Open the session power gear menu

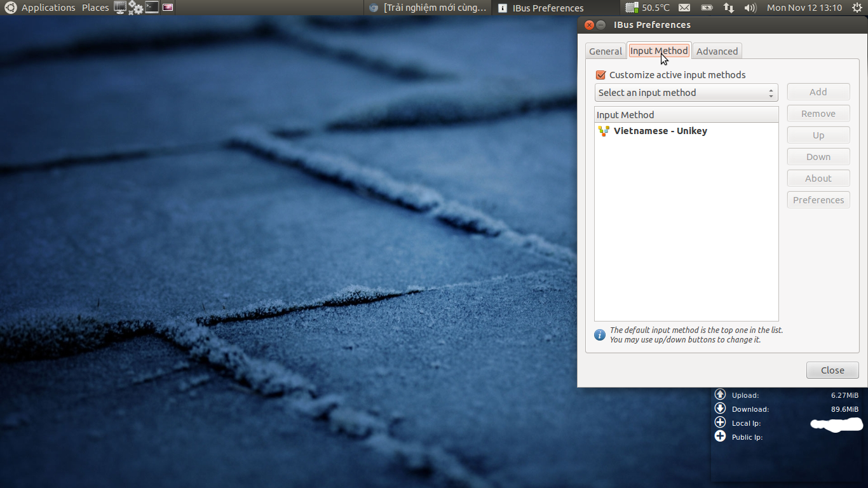[x=857, y=8]
